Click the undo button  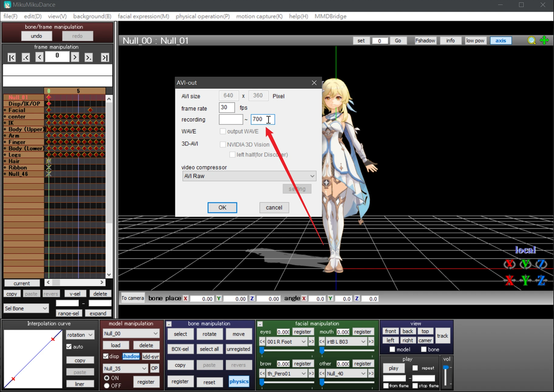[x=36, y=36]
